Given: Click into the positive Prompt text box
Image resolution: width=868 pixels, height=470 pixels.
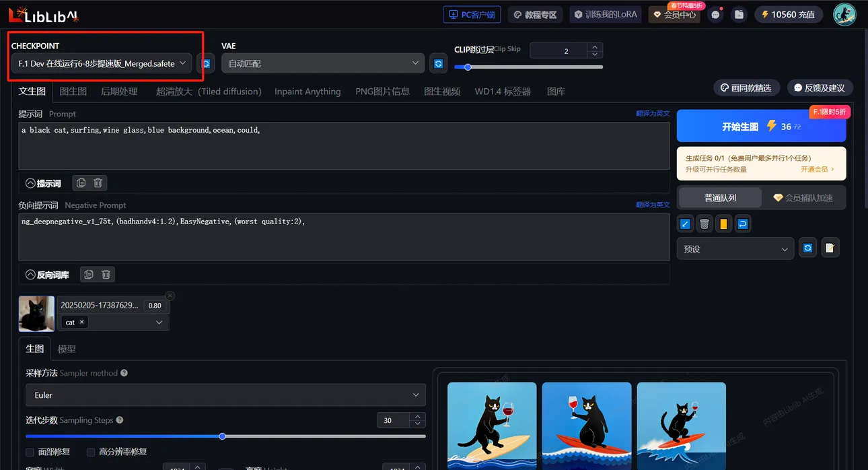Looking at the screenshot, I should [x=344, y=145].
